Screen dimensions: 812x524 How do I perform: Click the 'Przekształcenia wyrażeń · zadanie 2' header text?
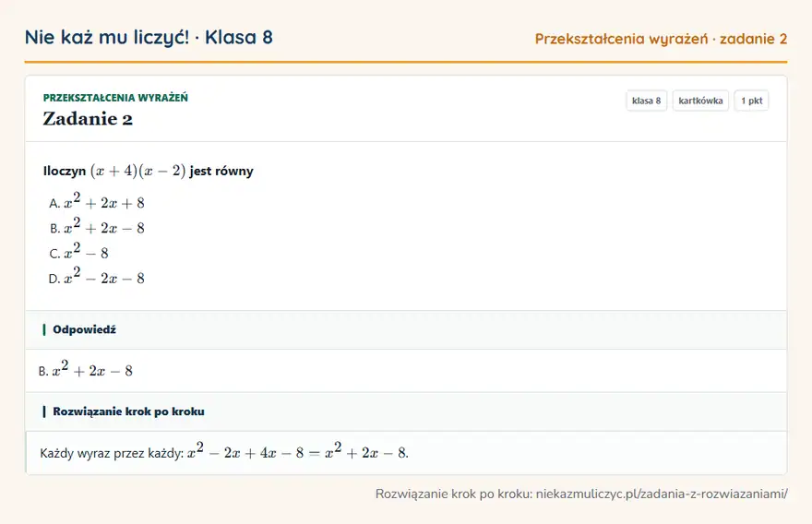pyautogui.click(x=661, y=39)
